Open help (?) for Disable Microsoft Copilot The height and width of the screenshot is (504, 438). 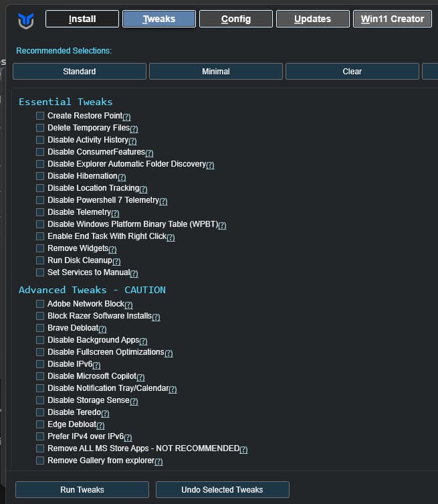[140, 377]
